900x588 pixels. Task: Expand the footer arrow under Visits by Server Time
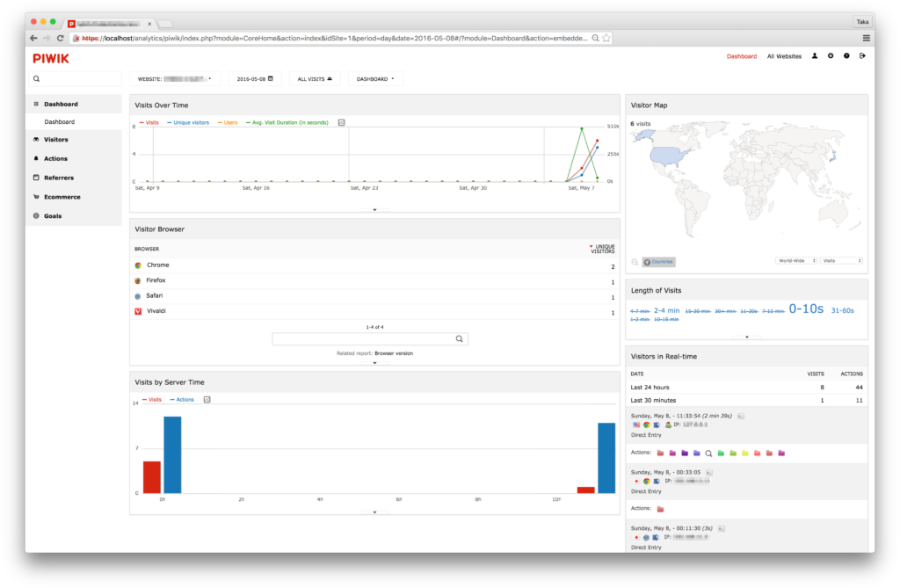tap(374, 512)
